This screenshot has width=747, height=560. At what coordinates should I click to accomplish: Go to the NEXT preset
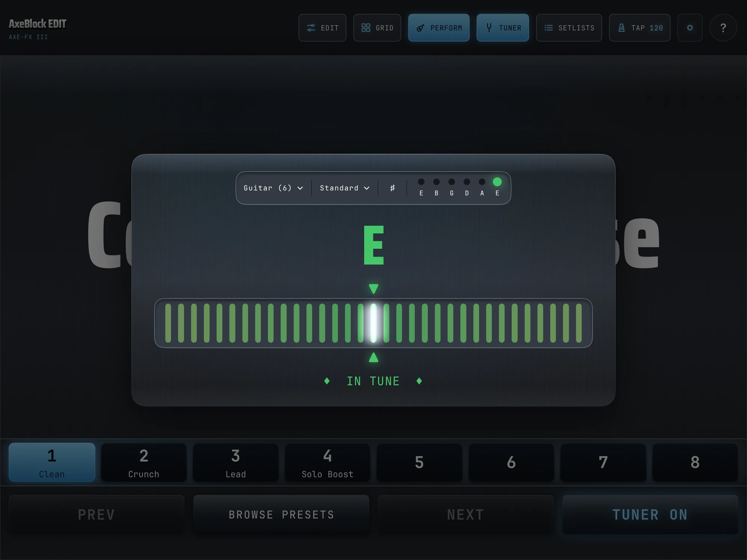[466, 514]
